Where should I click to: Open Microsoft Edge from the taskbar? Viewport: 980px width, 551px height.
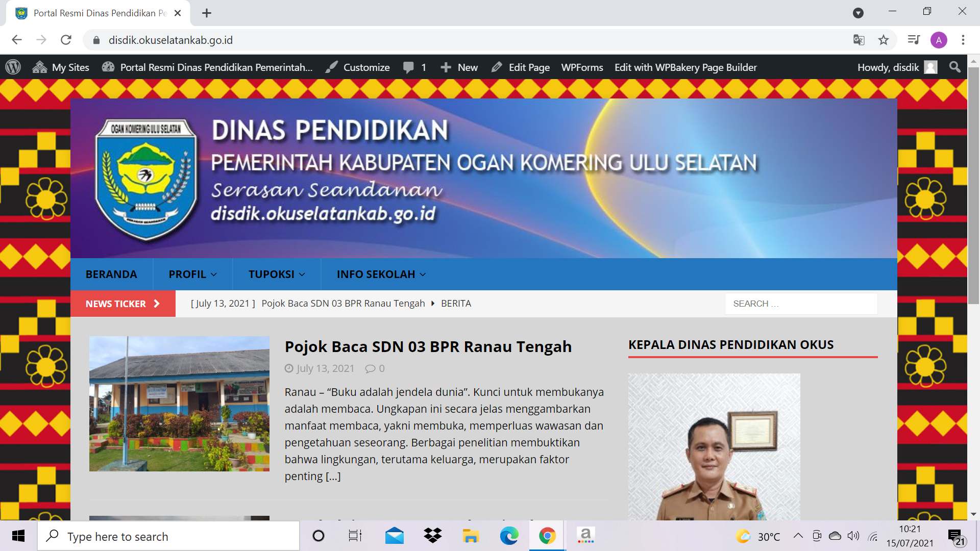(509, 536)
